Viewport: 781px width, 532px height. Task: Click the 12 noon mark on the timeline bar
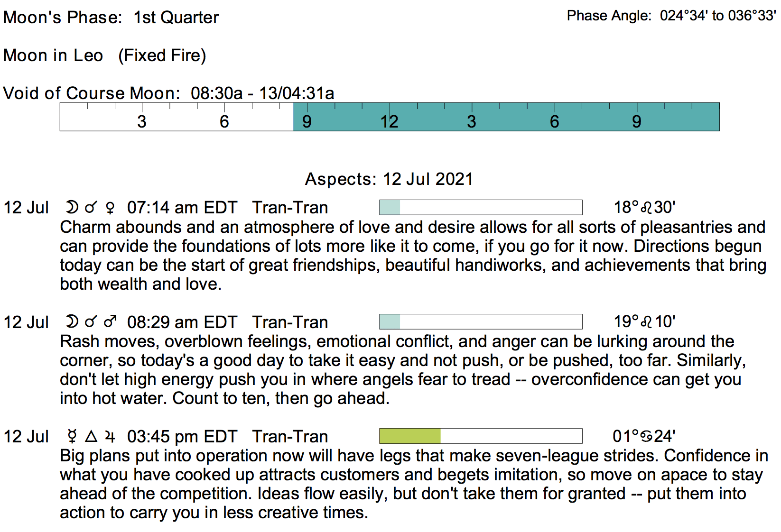(x=389, y=121)
